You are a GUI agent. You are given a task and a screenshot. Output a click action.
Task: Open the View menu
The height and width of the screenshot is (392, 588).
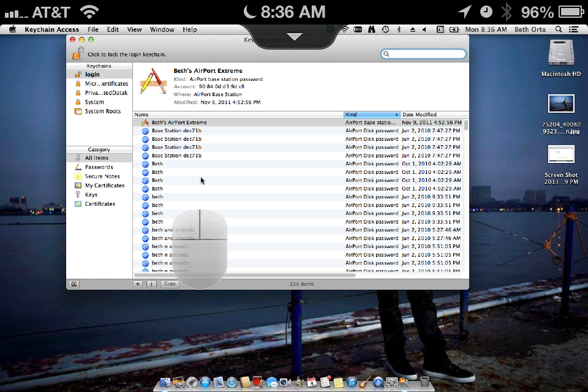pyautogui.click(x=134, y=29)
